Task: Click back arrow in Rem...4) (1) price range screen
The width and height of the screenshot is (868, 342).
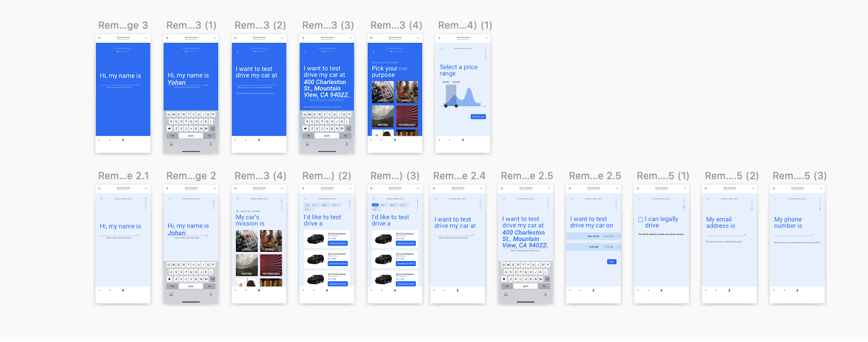Action: point(441,48)
